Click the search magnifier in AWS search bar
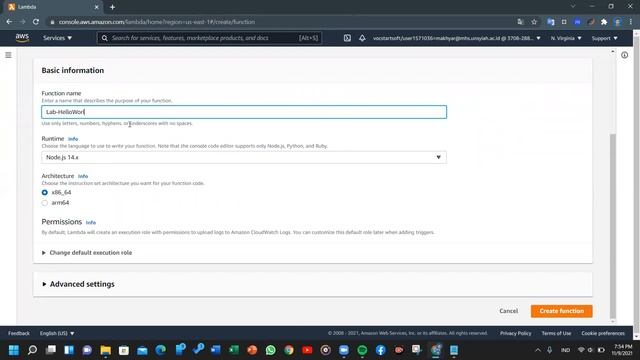640x360 pixels. pos(104,38)
